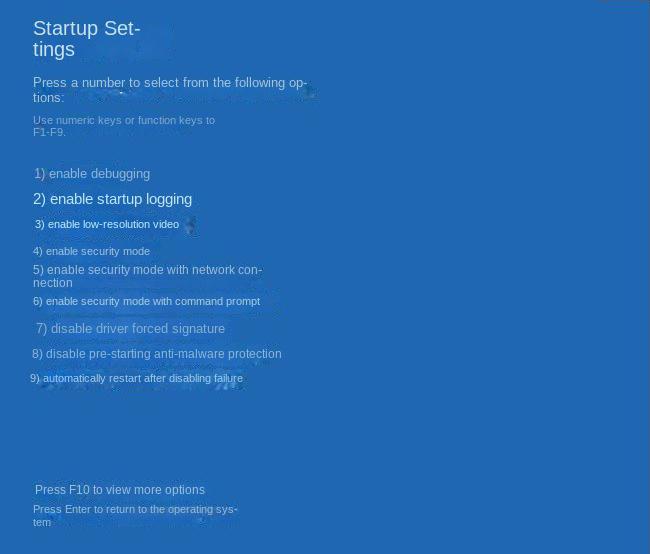650x554 pixels.
Task: Pick option 4 enable security mode
Action: (x=91, y=251)
